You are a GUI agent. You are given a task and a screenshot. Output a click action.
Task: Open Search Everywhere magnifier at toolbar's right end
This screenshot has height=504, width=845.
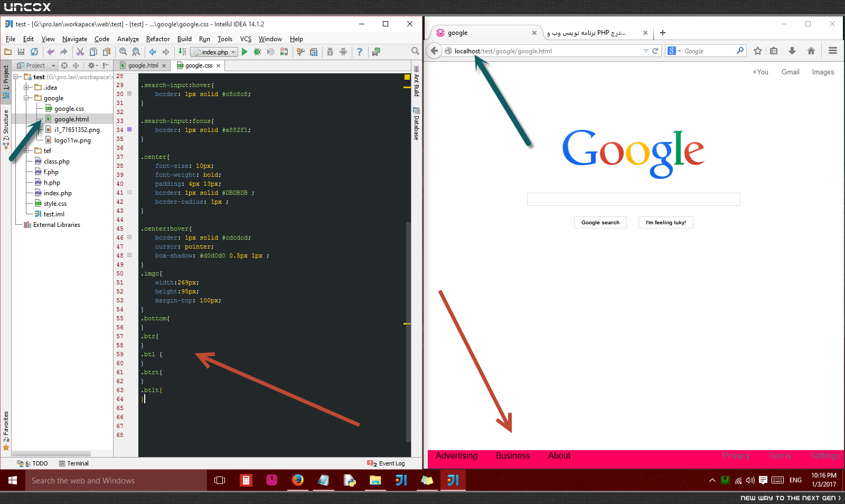[x=415, y=51]
